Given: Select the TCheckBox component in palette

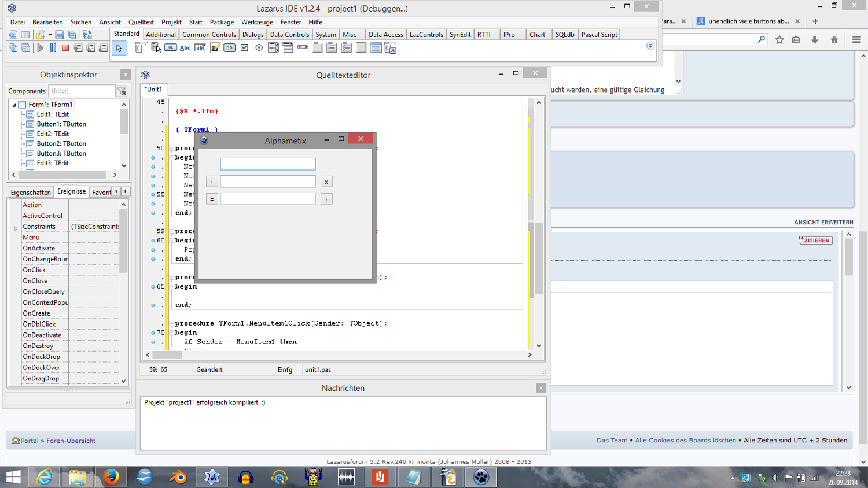Looking at the screenshot, I should (244, 48).
